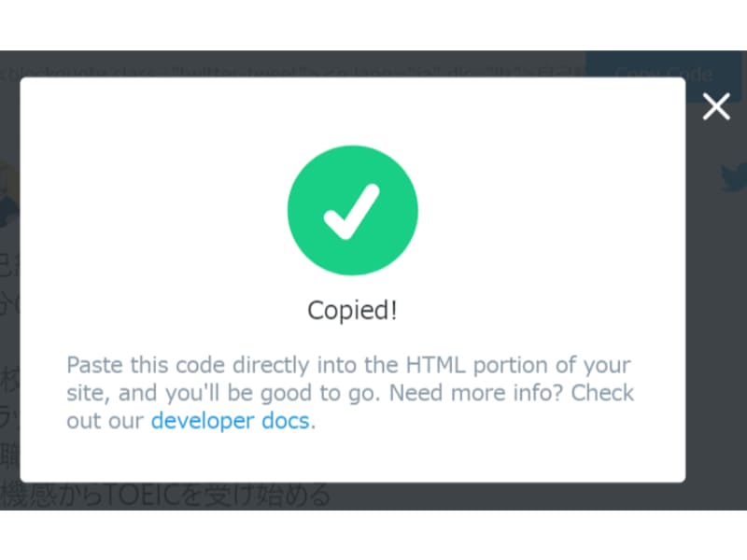747x560 pixels.
Task: Click the dimmed Twitter bird icon
Action: (x=734, y=177)
